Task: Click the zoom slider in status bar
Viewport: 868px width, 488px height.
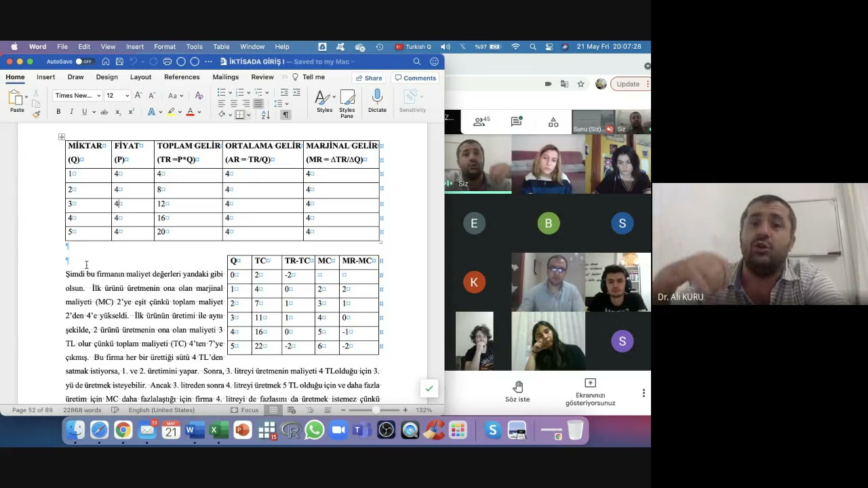Action: click(x=377, y=410)
